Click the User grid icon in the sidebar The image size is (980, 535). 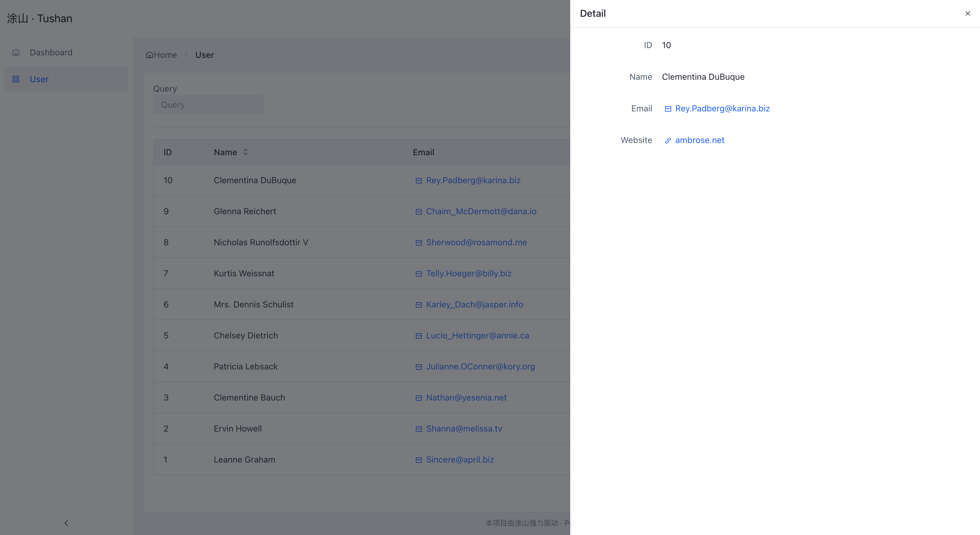[16, 79]
